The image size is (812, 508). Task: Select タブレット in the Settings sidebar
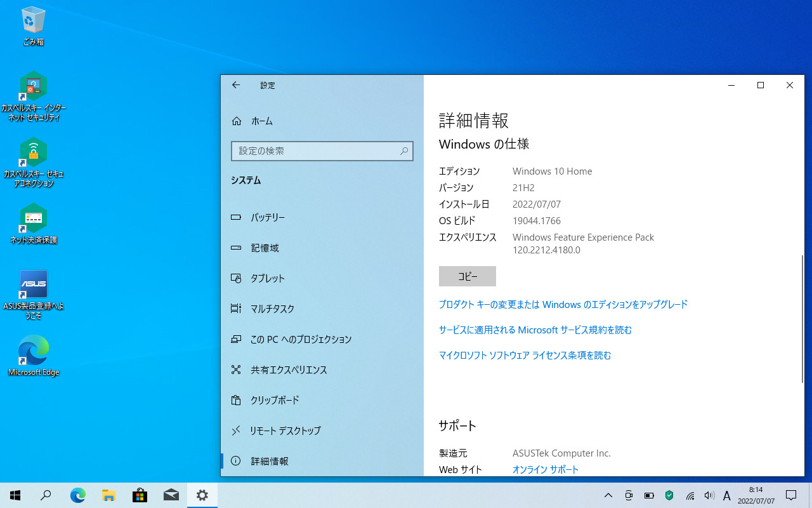pyautogui.click(x=322, y=278)
